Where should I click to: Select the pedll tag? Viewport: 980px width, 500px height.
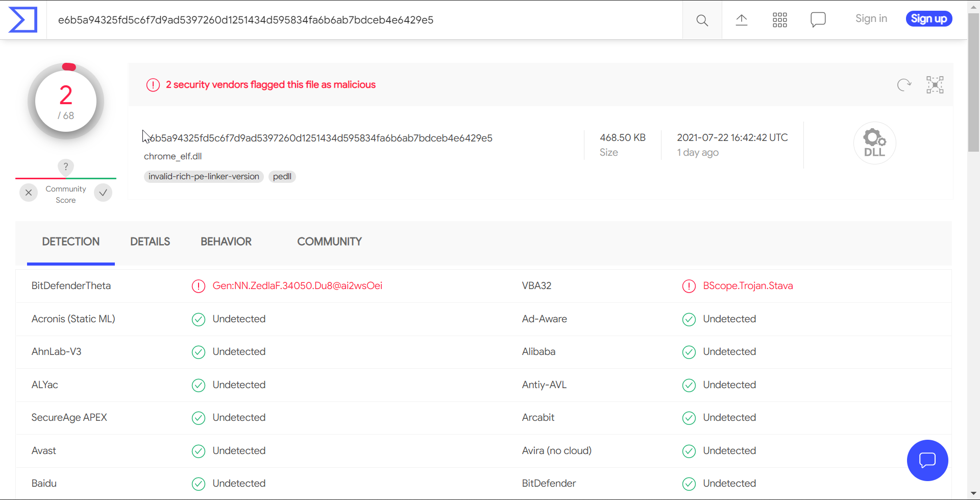pos(281,176)
